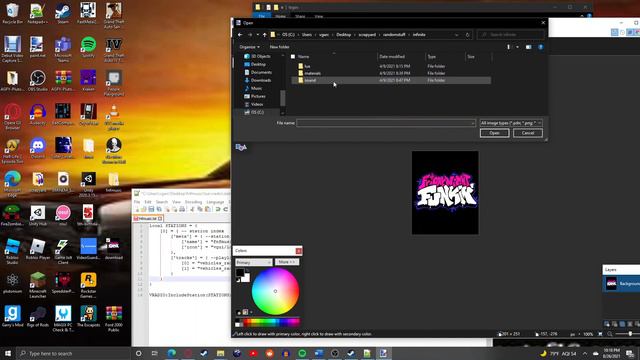640x360 pixels.
Task: Select Desktop in the navigation pane
Action: tap(258, 64)
